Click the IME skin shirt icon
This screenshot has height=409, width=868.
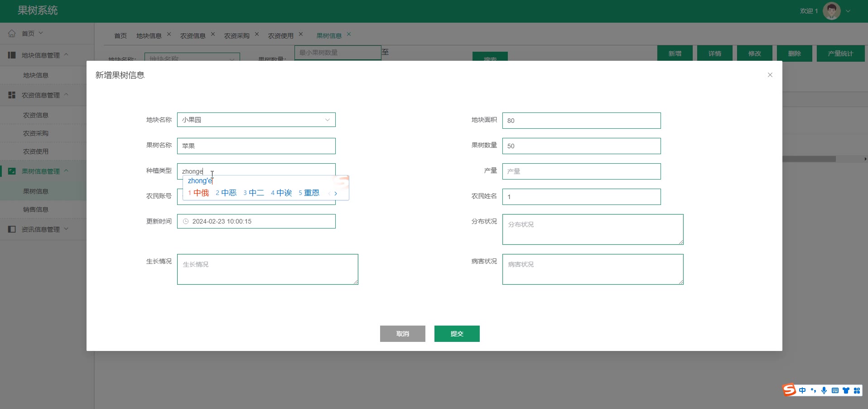pyautogui.click(x=846, y=390)
